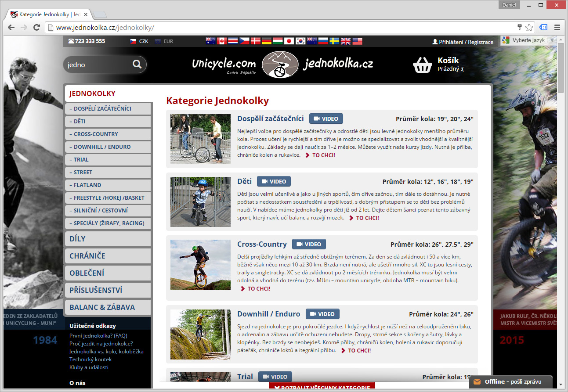Image resolution: width=568 pixels, height=392 pixels.
Task: Switch currency to EUR
Action: point(164,41)
